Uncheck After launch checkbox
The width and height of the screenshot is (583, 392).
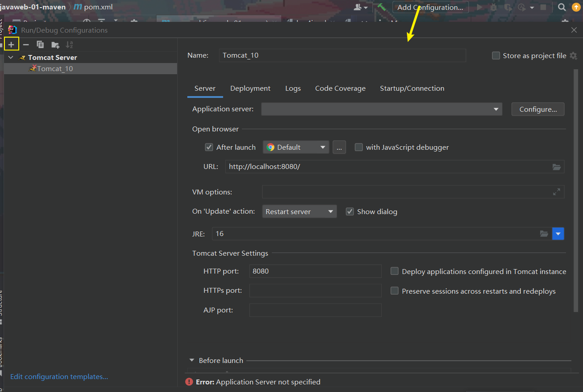209,147
